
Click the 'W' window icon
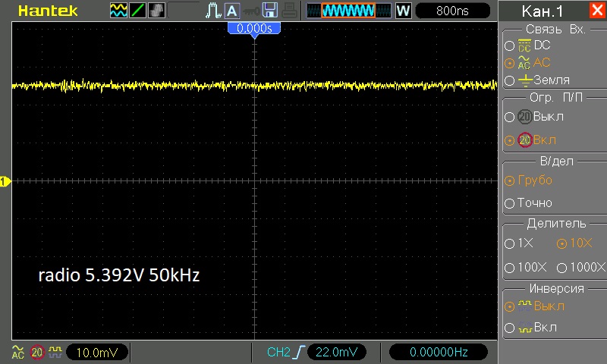point(403,11)
